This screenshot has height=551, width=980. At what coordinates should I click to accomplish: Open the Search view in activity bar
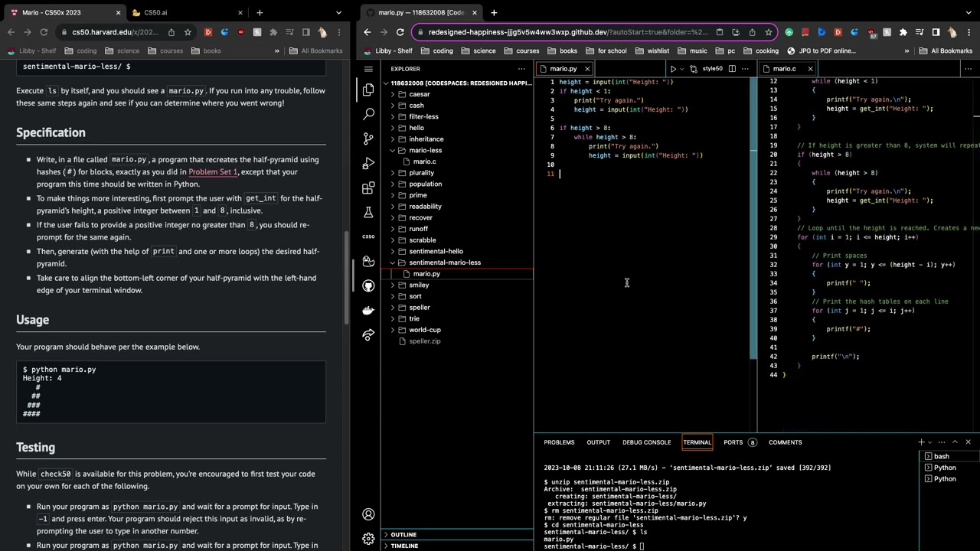coord(368,114)
